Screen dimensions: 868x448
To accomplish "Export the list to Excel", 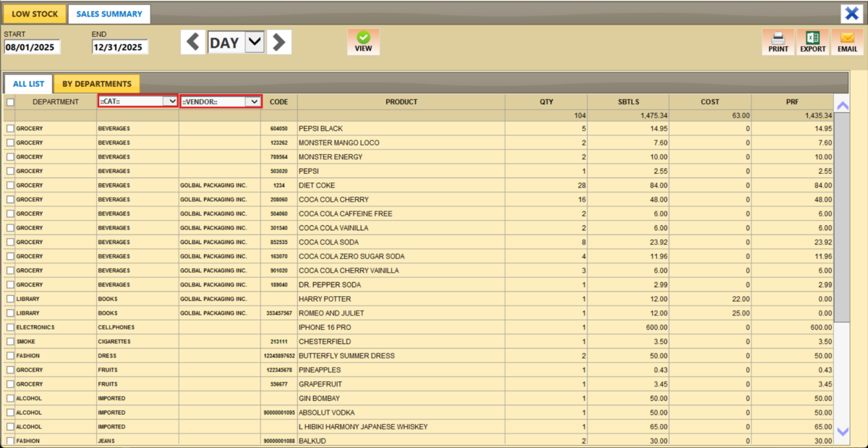I will 813,42.
